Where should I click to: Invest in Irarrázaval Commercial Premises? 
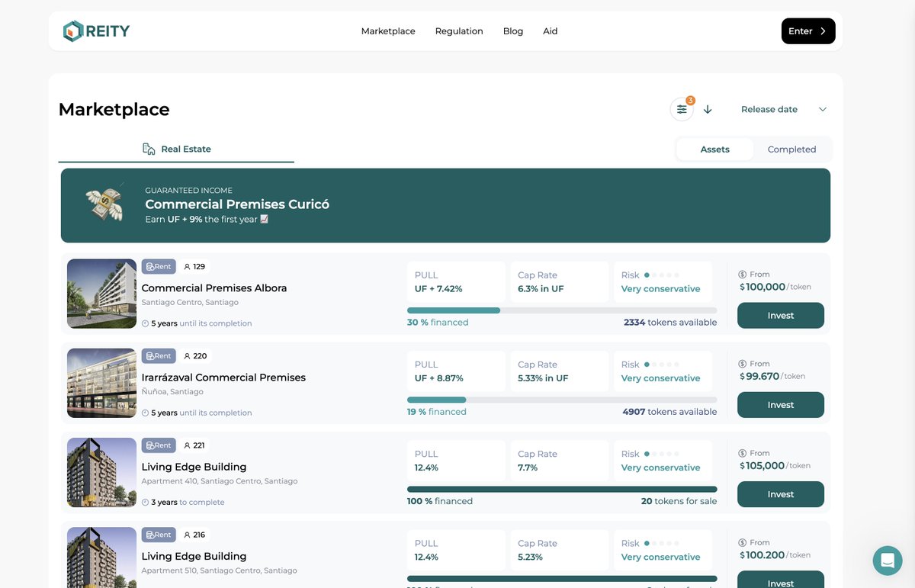[x=781, y=405]
